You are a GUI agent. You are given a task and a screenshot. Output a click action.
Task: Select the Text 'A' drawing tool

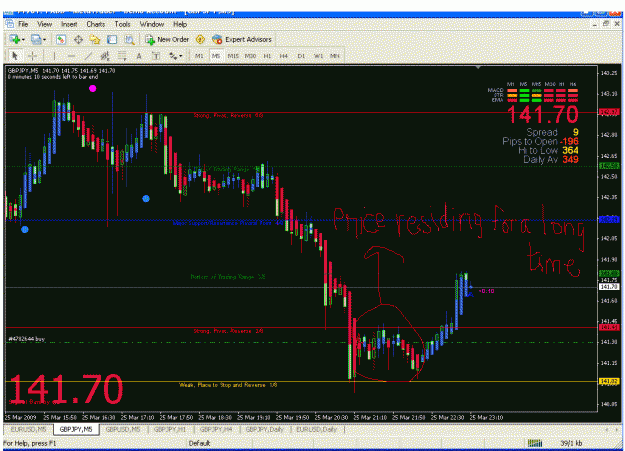click(139, 56)
